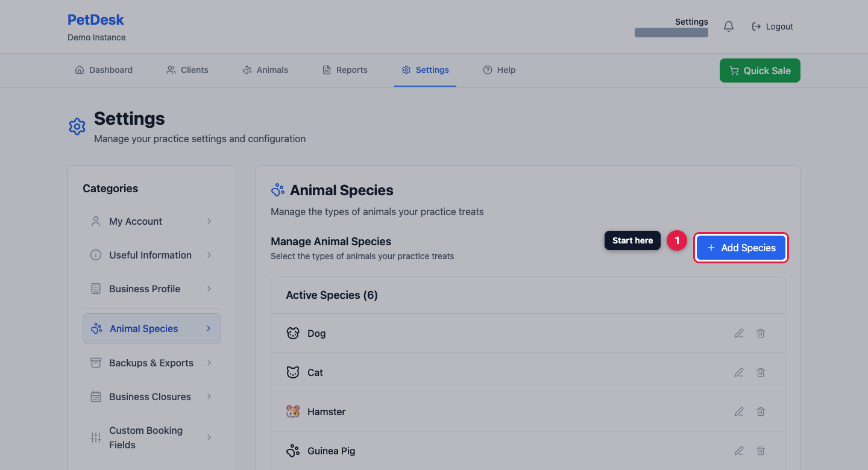Open the Help tab
This screenshot has width=868, height=470.
499,70
